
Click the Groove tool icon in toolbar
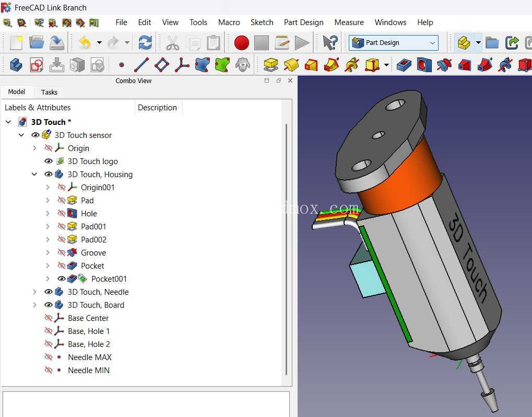tap(444, 65)
